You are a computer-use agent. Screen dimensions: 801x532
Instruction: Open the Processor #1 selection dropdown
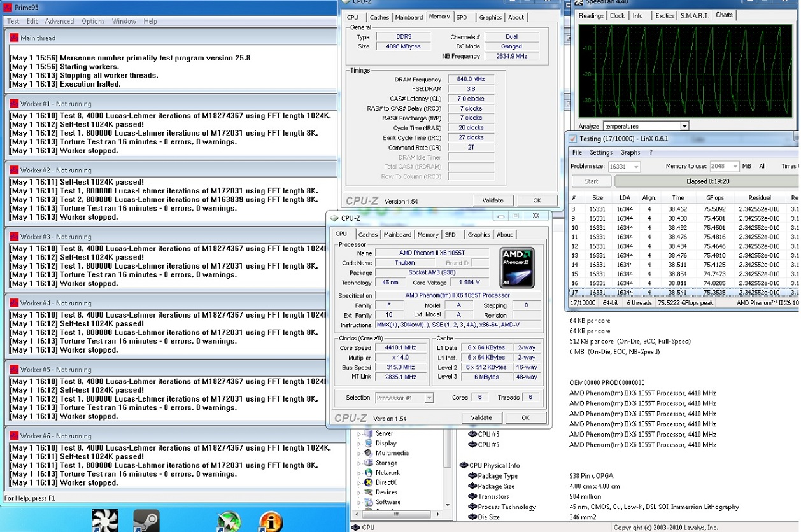(x=429, y=398)
